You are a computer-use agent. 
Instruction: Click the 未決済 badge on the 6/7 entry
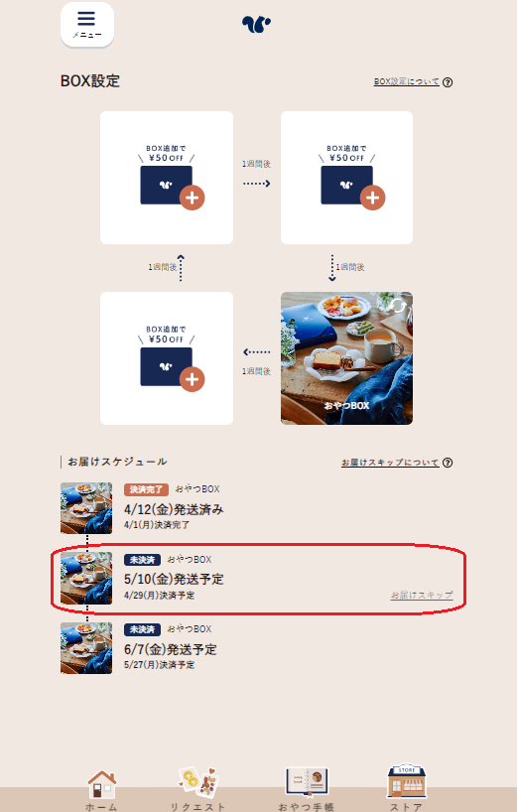[x=142, y=629]
